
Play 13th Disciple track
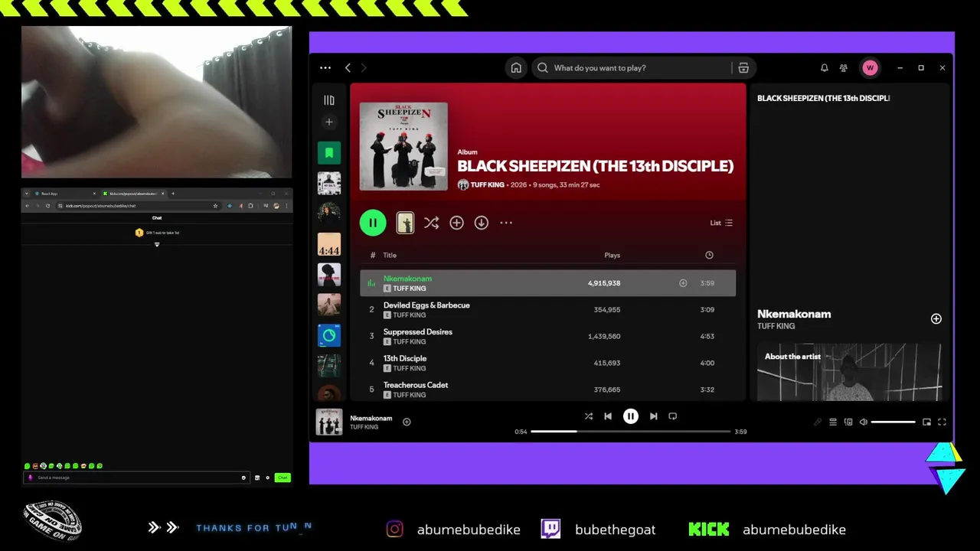[x=547, y=363]
